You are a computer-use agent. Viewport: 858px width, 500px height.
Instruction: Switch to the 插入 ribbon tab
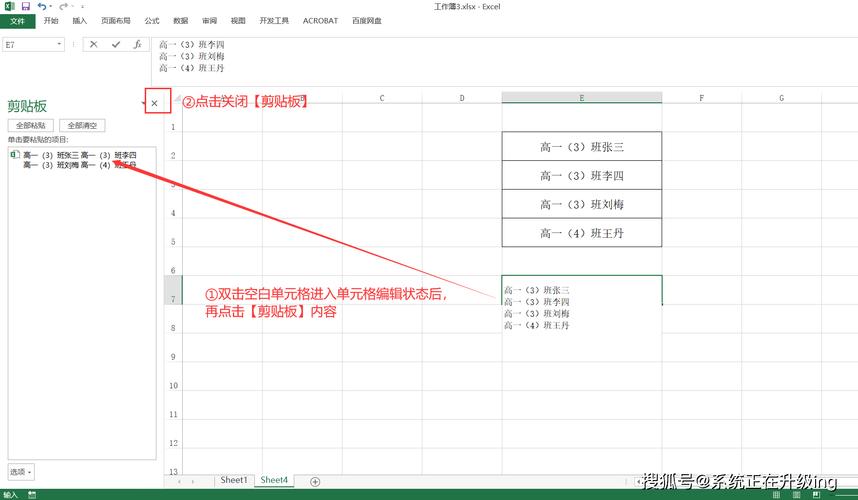(x=79, y=21)
